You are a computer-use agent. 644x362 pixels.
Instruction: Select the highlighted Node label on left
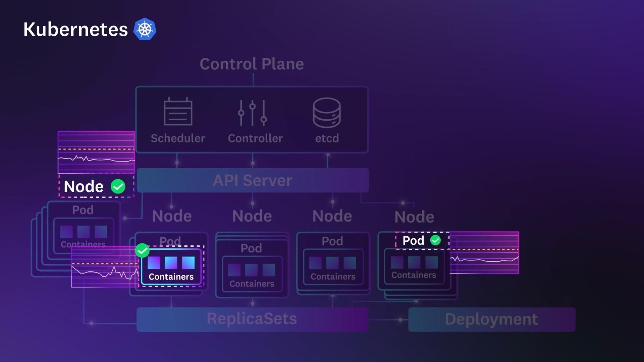tap(84, 186)
